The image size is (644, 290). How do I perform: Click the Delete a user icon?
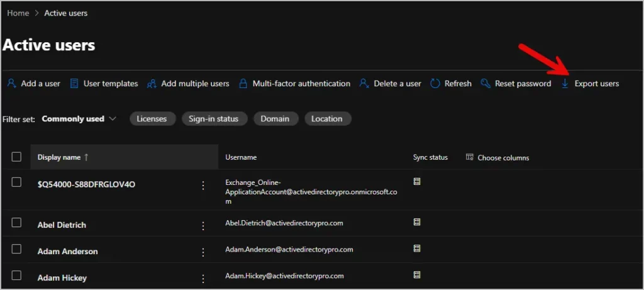[x=364, y=84]
